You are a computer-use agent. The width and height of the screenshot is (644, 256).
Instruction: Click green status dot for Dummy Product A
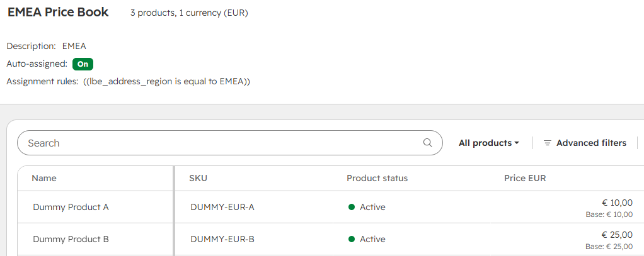(x=352, y=207)
